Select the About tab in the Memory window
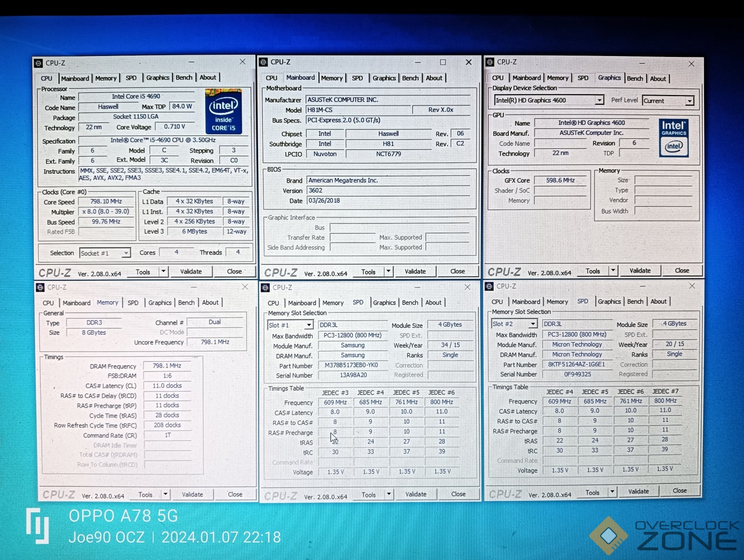Image resolution: width=744 pixels, height=560 pixels. [210, 302]
